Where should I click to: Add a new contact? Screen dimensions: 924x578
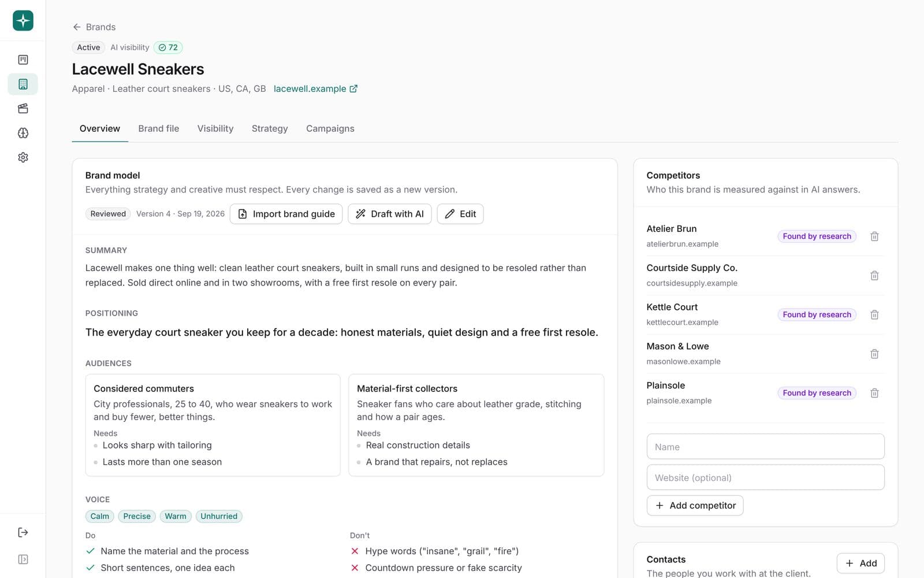point(860,563)
